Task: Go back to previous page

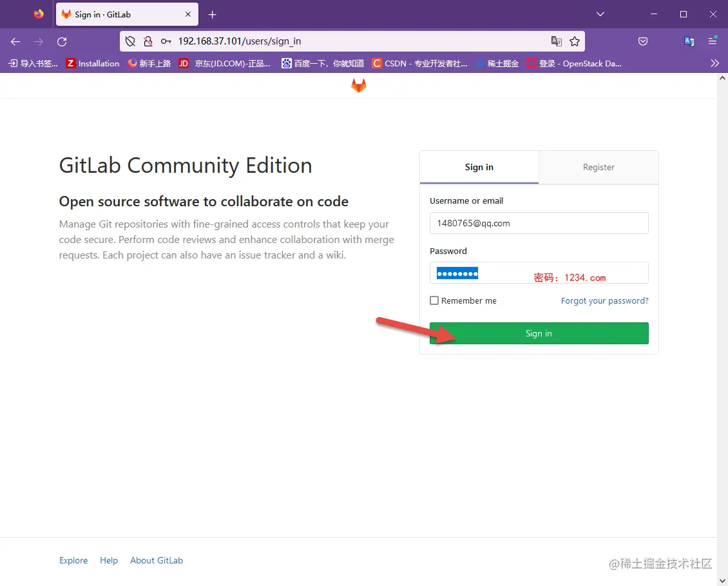Action: [15, 42]
